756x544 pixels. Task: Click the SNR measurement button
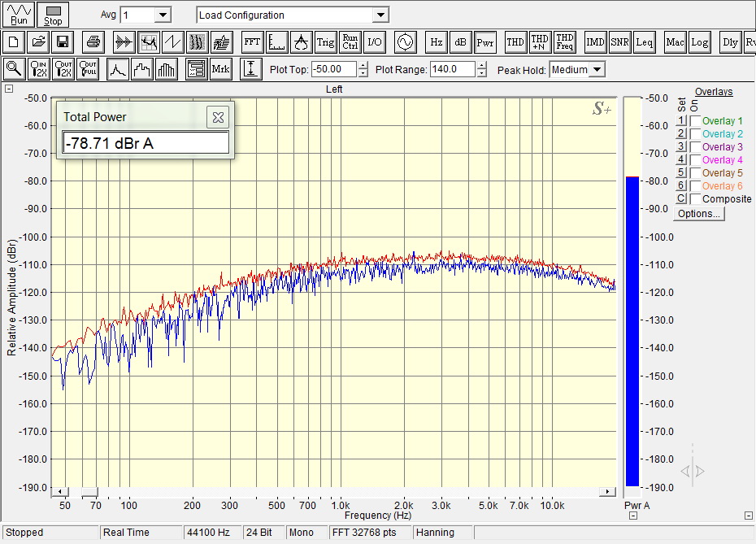[x=619, y=41]
